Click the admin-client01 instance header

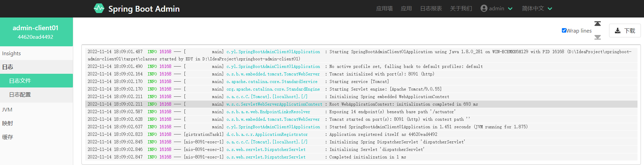point(36,32)
